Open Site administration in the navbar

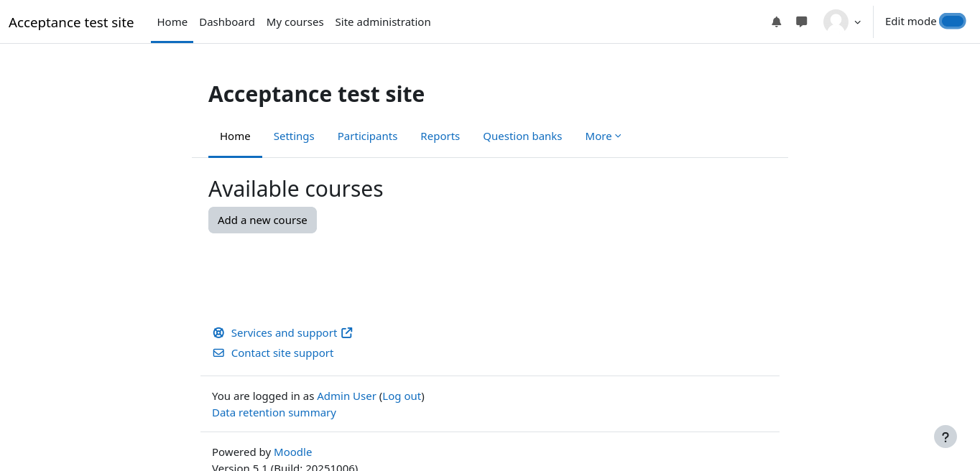383,22
